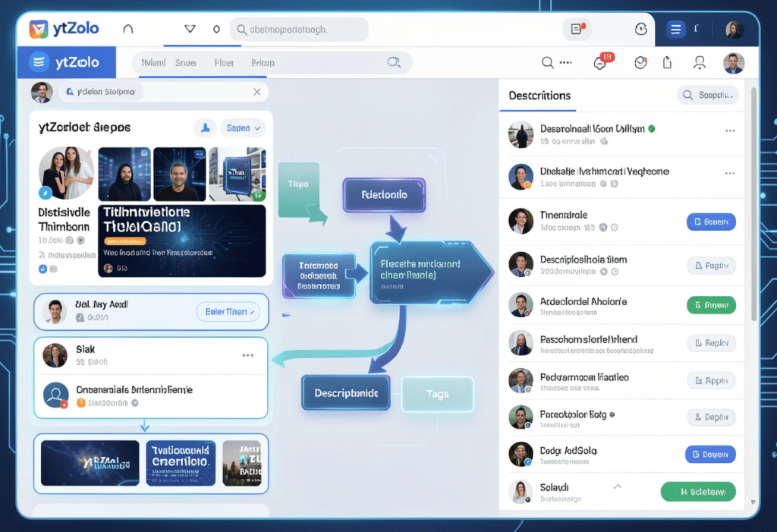Viewport: 777px width, 532px height.
Task: Open the Sapen dropdown in the card header
Action: pyautogui.click(x=243, y=128)
